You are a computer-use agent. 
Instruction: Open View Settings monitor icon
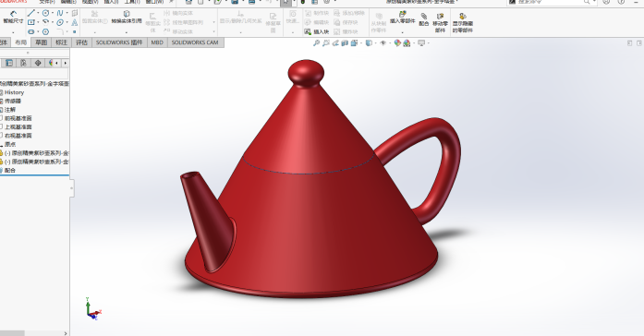(421, 42)
